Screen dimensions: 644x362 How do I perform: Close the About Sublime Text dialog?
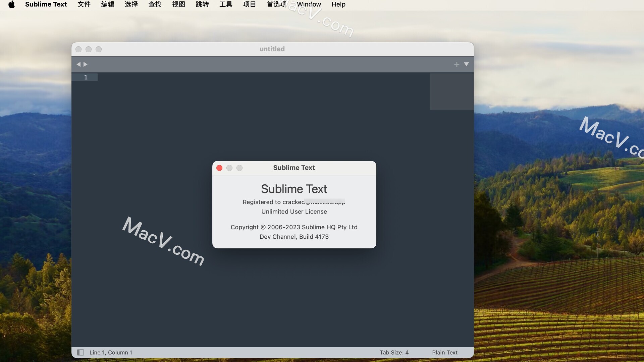[x=219, y=168]
